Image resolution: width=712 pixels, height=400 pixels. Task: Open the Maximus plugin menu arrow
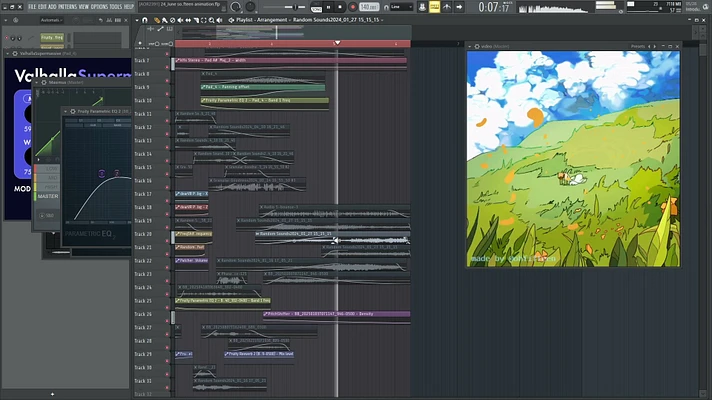point(37,83)
